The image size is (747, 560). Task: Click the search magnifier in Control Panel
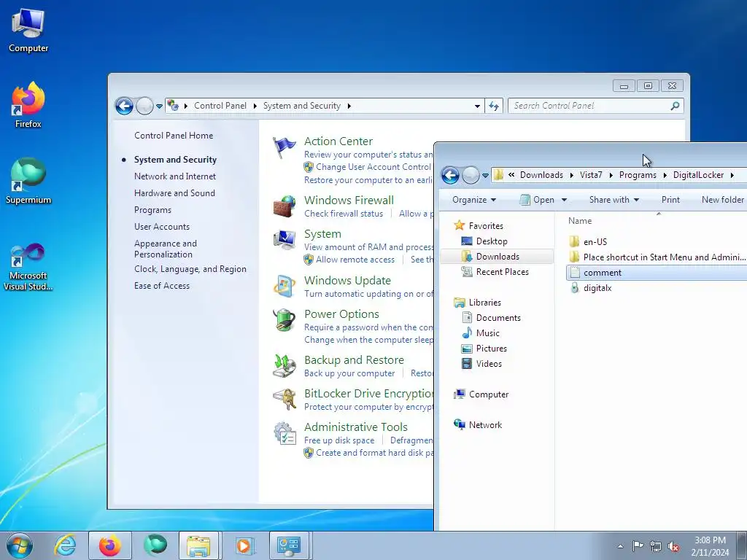(675, 106)
